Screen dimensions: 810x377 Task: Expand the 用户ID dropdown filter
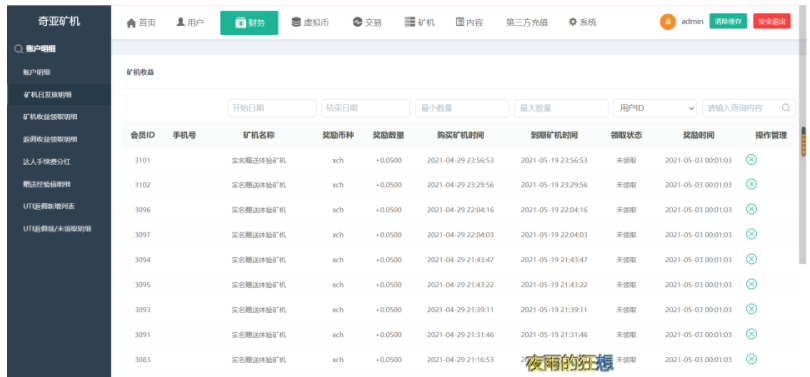point(655,108)
